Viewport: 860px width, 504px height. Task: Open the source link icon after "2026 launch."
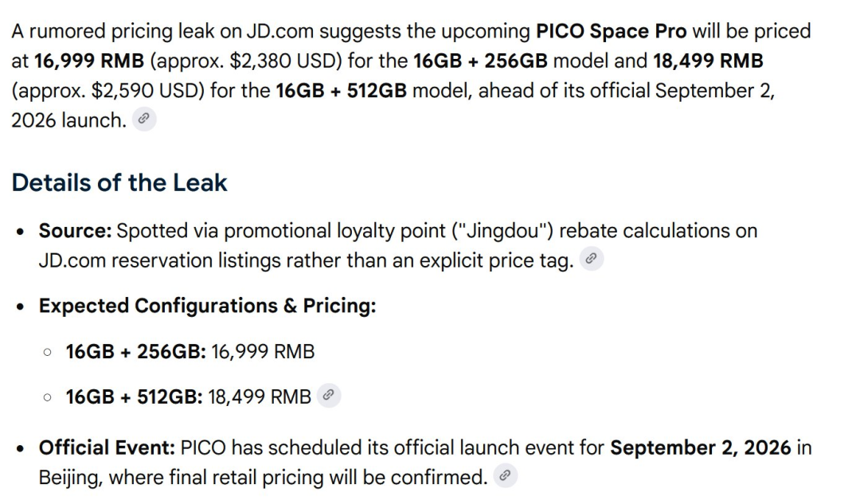[x=144, y=119]
